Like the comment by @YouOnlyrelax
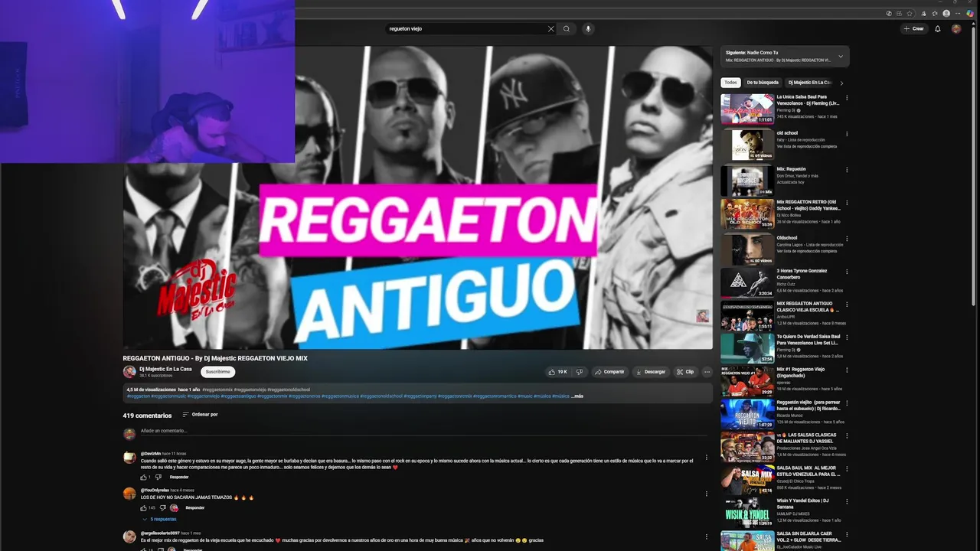980x551 pixels. 143,507
